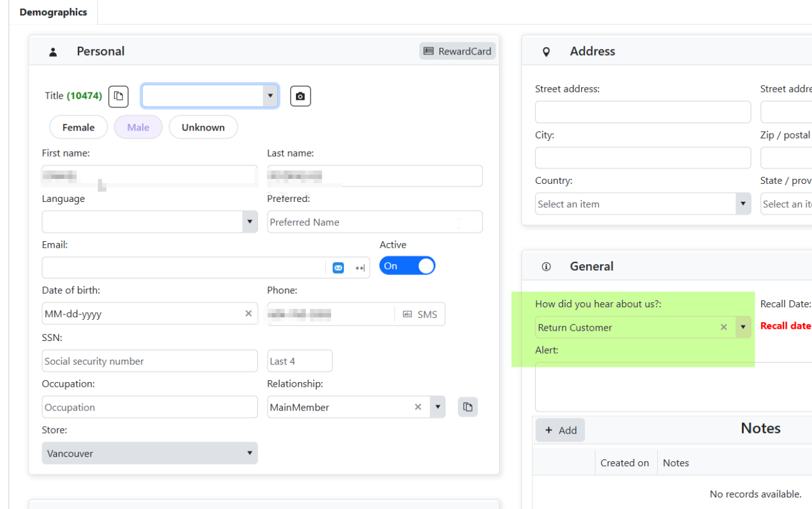This screenshot has width=812, height=509.
Task: Open the Country dropdown list
Action: coord(643,204)
